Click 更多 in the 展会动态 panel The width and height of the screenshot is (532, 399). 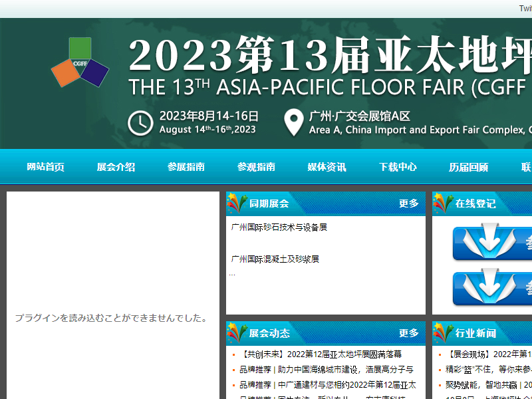pos(409,333)
